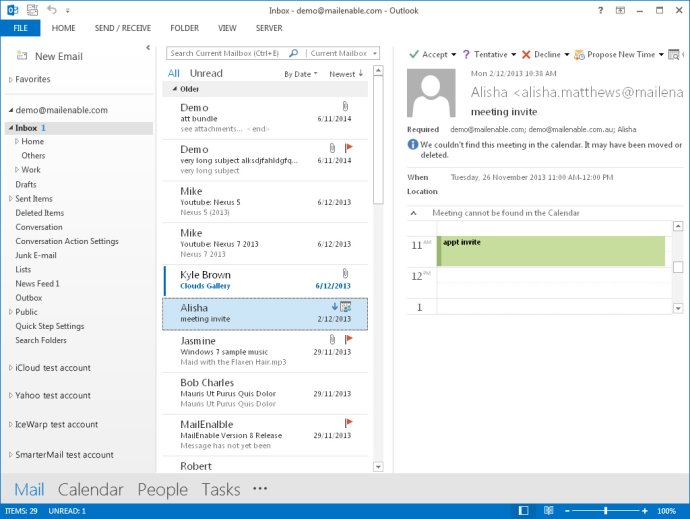Click the Ribbon Display Options icon
The height and width of the screenshot is (519, 690).
[x=620, y=10]
